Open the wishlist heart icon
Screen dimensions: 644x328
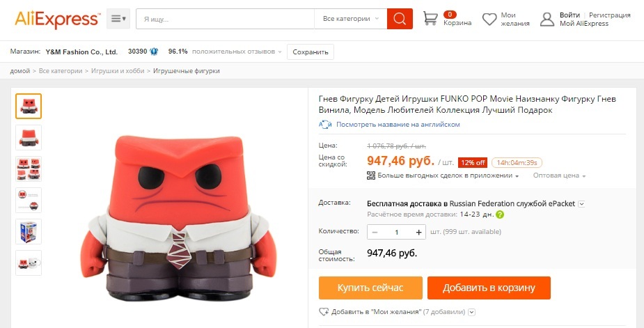[489, 19]
